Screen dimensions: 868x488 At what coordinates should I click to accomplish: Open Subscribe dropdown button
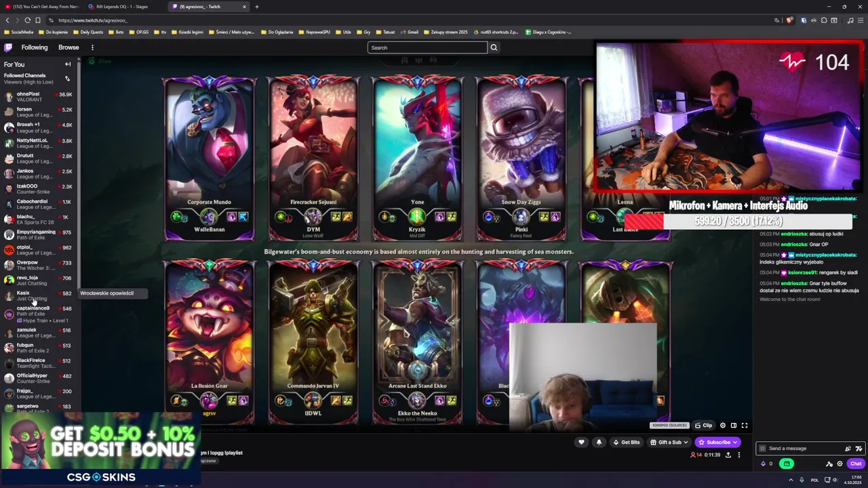point(717,442)
